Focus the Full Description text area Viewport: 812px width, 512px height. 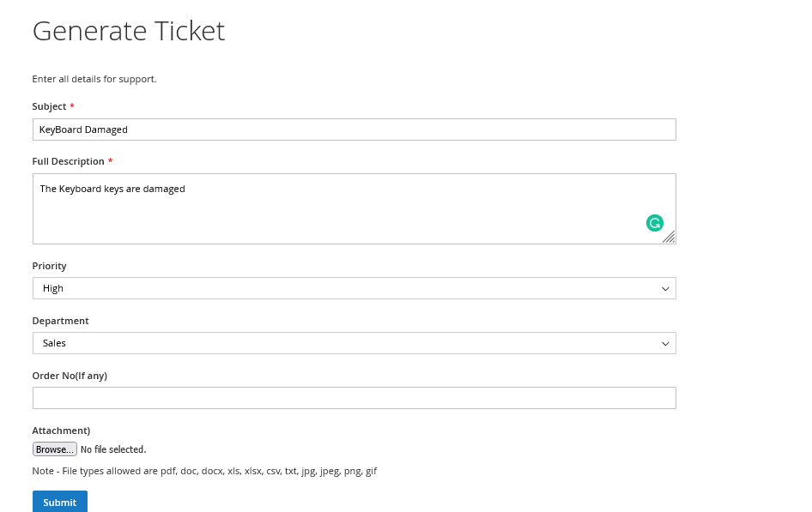pos(354,208)
